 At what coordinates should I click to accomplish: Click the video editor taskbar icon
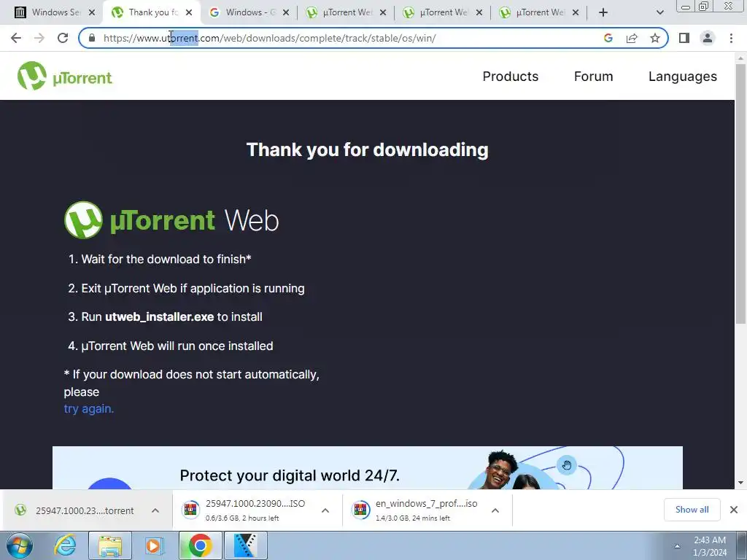point(245,545)
